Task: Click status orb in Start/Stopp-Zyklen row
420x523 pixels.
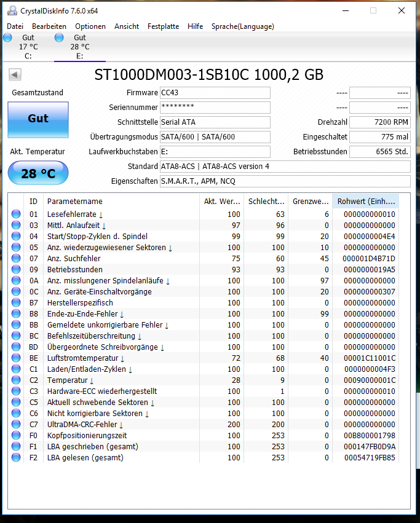Action: click(x=16, y=236)
